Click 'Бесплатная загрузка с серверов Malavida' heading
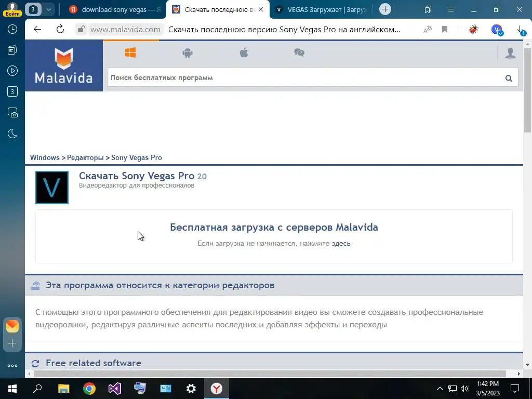Screen dimensions: 532x399 (274, 227)
